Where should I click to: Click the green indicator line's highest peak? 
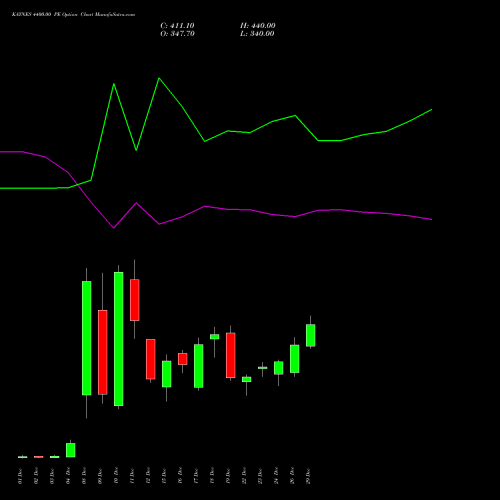(159, 78)
